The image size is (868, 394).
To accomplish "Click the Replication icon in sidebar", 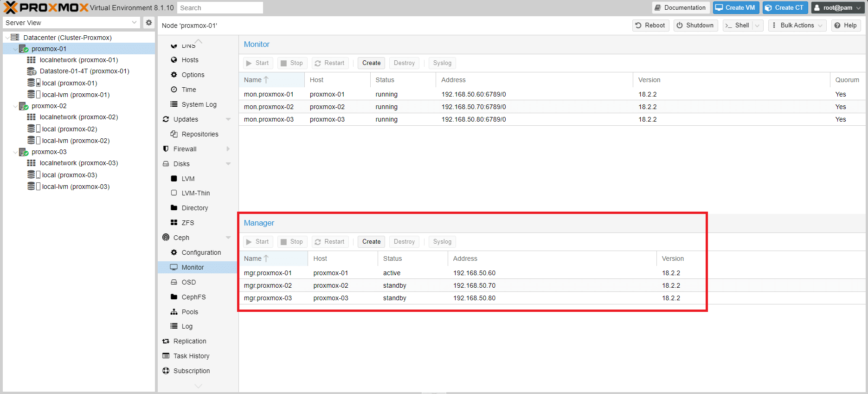I will (x=166, y=341).
